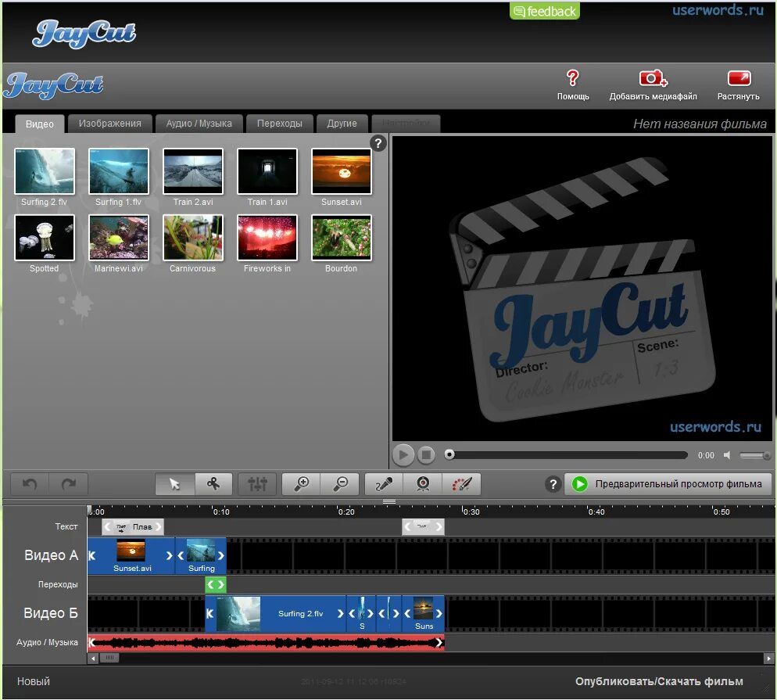The width and height of the screenshot is (777, 700).
Task: Click the 0:10 timeline ruler mark
Action: pos(221,512)
